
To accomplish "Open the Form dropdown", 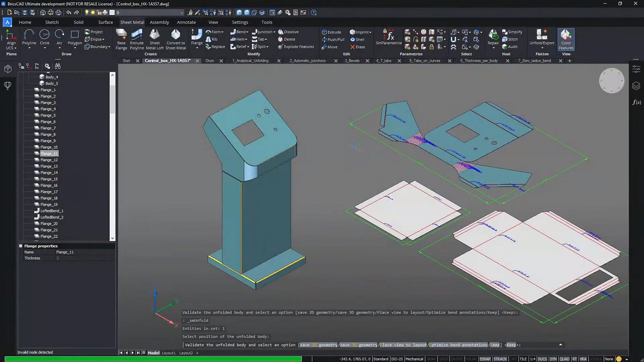I will 215,32.
